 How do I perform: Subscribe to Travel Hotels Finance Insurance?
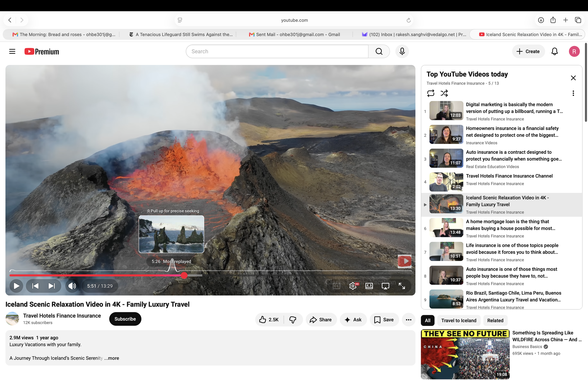coord(125,319)
